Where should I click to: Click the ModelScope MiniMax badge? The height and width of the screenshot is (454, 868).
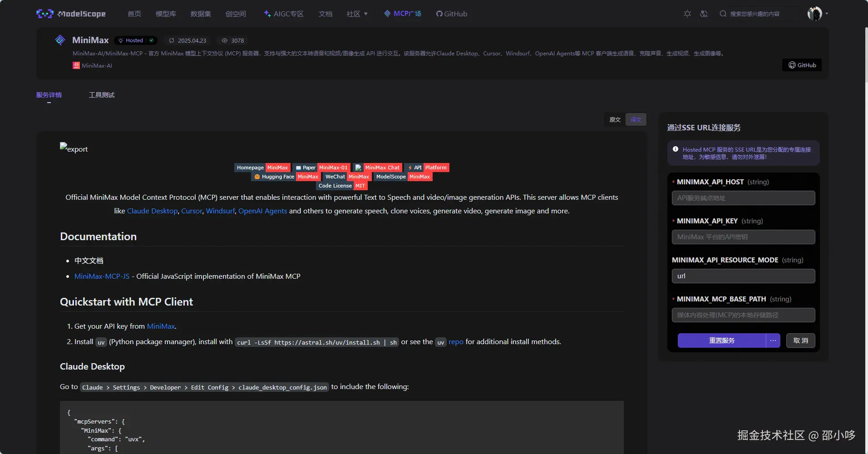click(403, 177)
